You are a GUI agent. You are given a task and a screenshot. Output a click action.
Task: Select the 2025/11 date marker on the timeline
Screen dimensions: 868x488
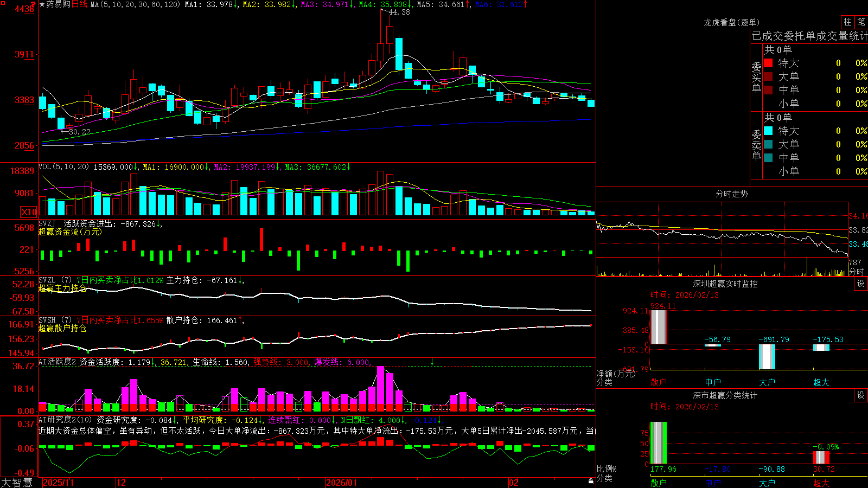[58, 483]
